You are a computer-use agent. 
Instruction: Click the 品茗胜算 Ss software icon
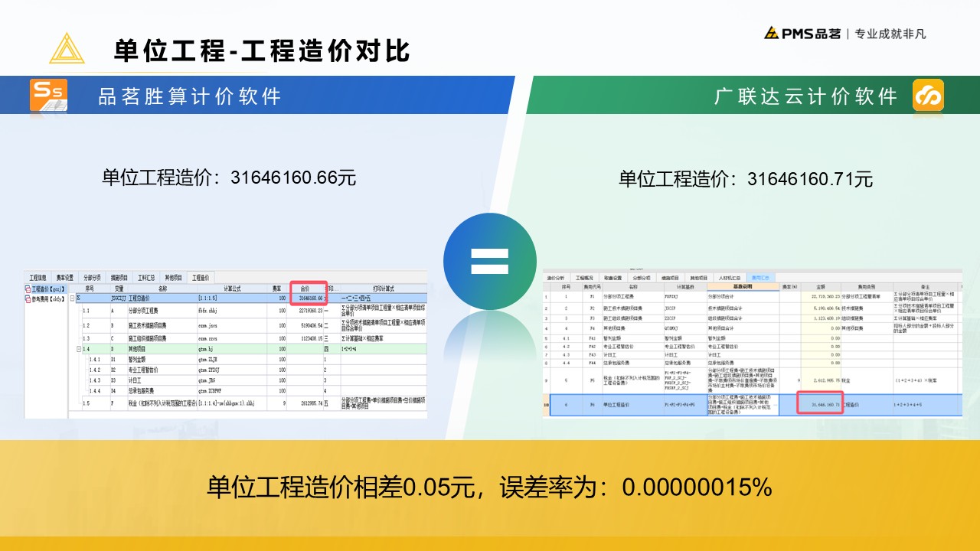tap(48, 95)
